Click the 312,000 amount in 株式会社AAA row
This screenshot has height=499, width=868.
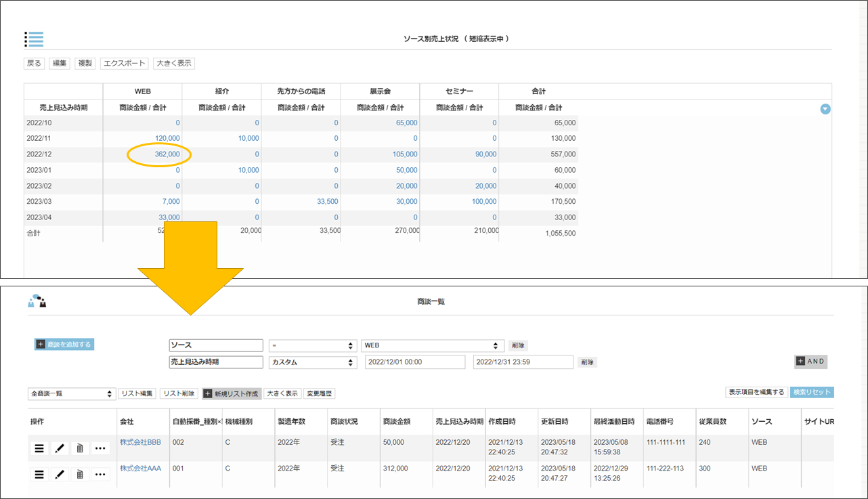tap(395, 468)
